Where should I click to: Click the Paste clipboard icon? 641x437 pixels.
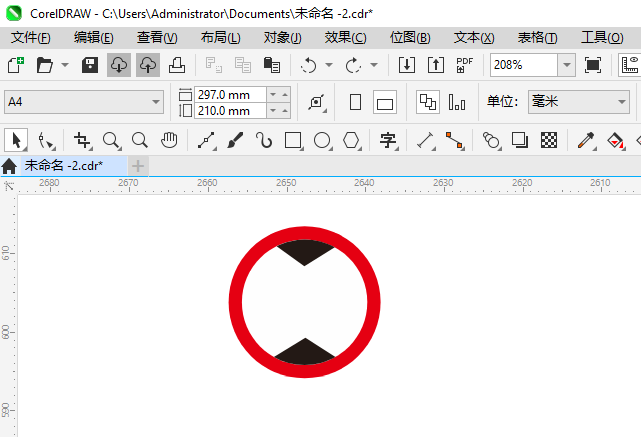tap(272, 65)
